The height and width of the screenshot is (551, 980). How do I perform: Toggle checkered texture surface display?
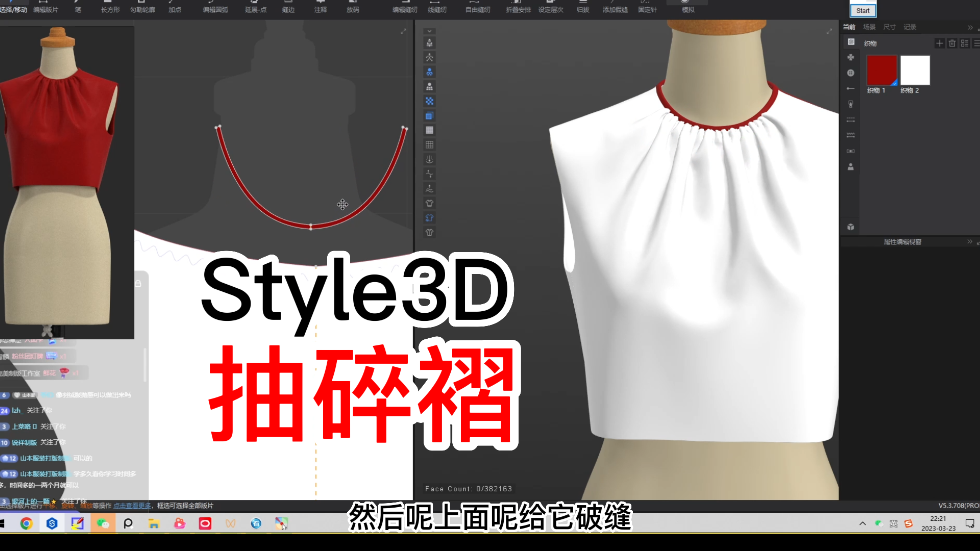point(429,101)
